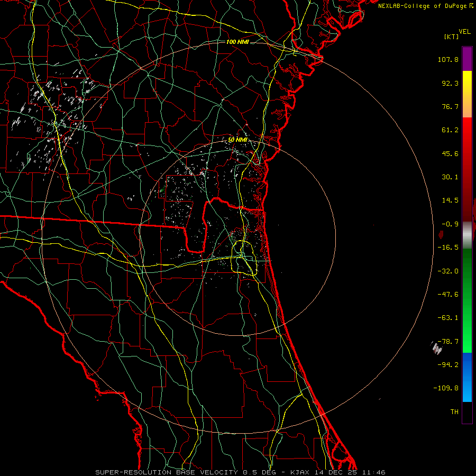Select the -47.6 velocity scale value
This screenshot has height=476, width=476.
pyautogui.click(x=448, y=295)
